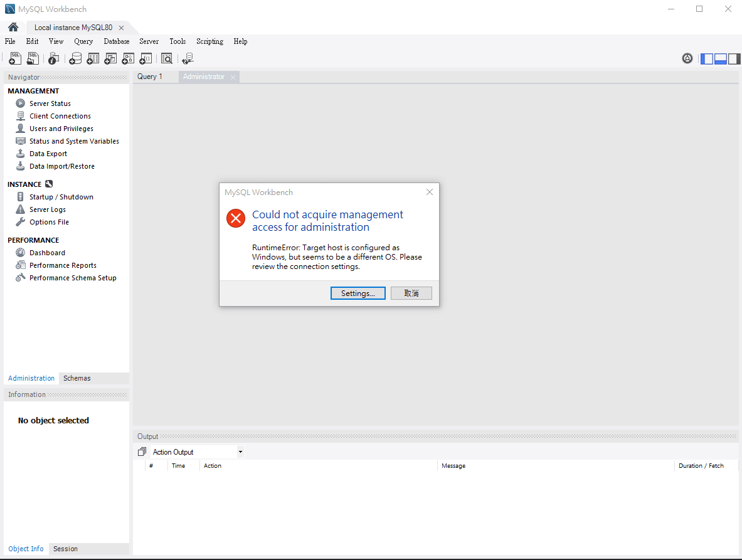Open the Server menu

point(149,41)
